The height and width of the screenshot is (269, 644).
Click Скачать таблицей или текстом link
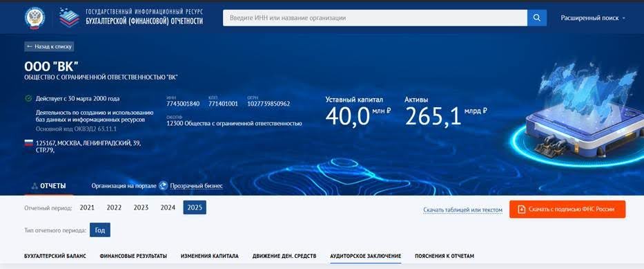click(463, 210)
